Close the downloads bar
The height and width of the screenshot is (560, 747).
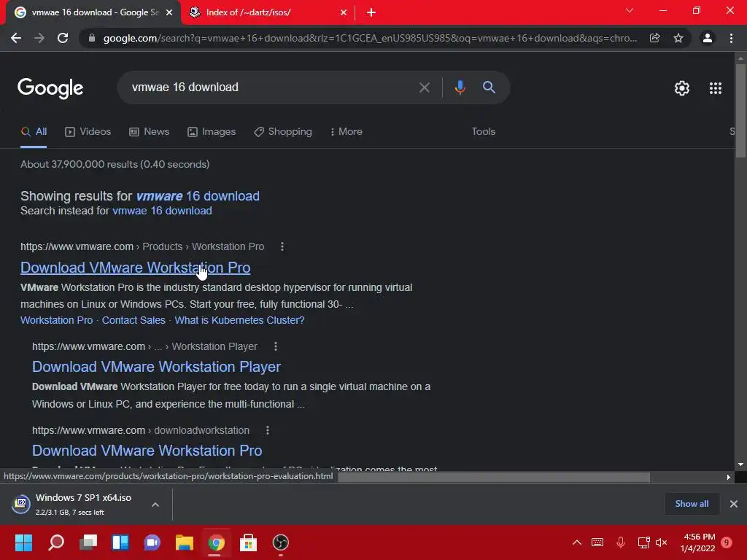click(734, 504)
